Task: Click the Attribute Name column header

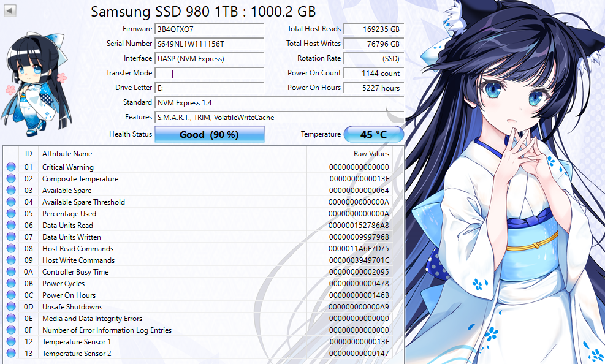Action: click(172, 153)
